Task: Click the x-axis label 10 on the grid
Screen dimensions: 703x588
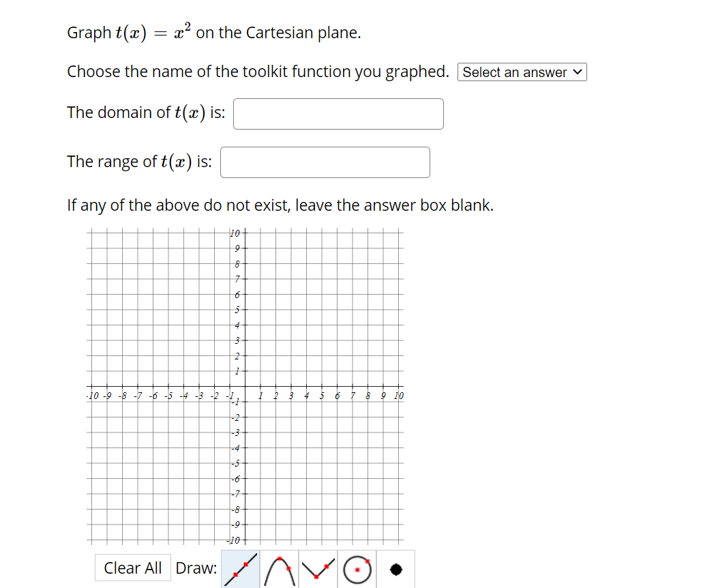Action: tap(399, 396)
